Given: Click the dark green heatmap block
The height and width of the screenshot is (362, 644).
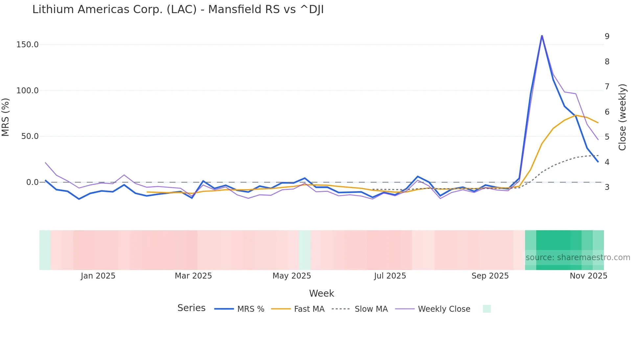Looking at the screenshot, I should pyautogui.click(x=559, y=250).
